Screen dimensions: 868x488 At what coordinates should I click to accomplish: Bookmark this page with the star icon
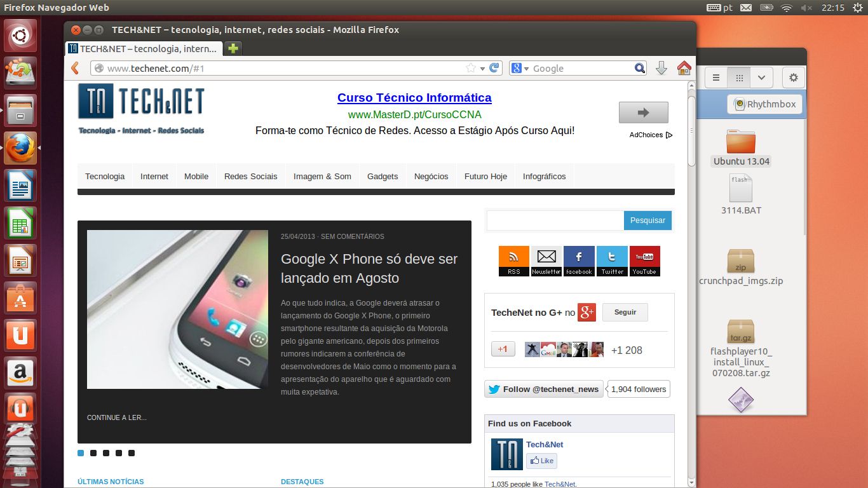471,68
